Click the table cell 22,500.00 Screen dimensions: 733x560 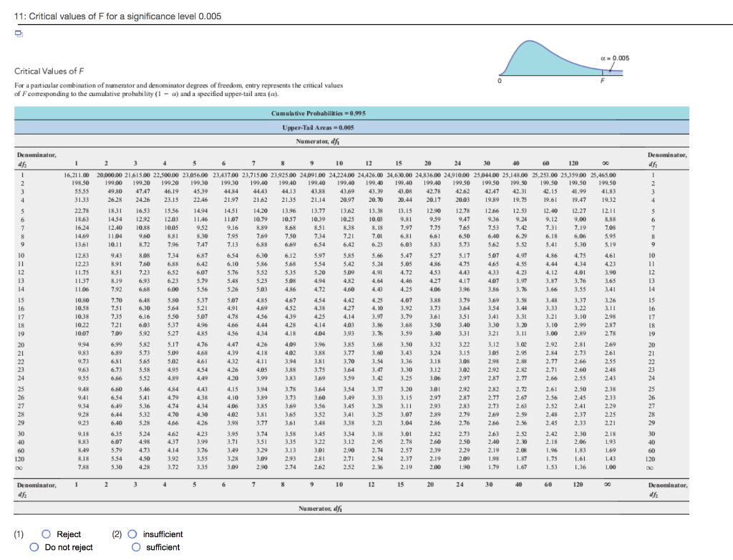coord(166,175)
